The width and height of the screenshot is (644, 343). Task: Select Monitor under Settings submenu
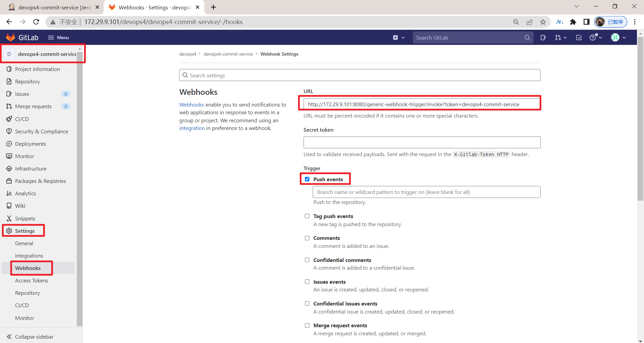tap(24, 318)
